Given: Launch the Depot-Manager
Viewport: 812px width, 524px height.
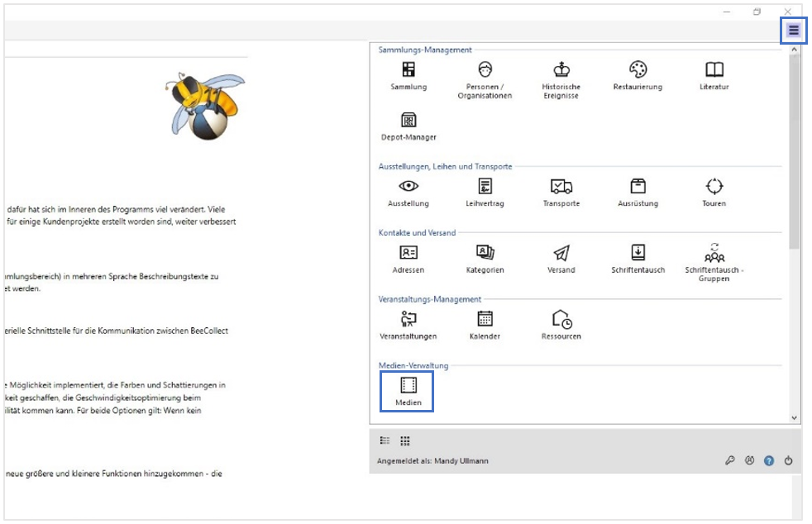Looking at the screenshot, I should click(408, 121).
